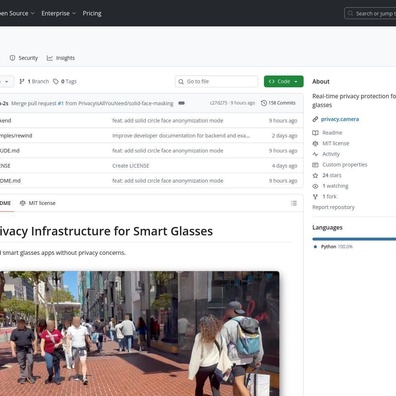Image resolution: width=396 pixels, height=396 pixels.
Task: Click the scales icon on MIT license tab
Action: [x=23, y=203]
